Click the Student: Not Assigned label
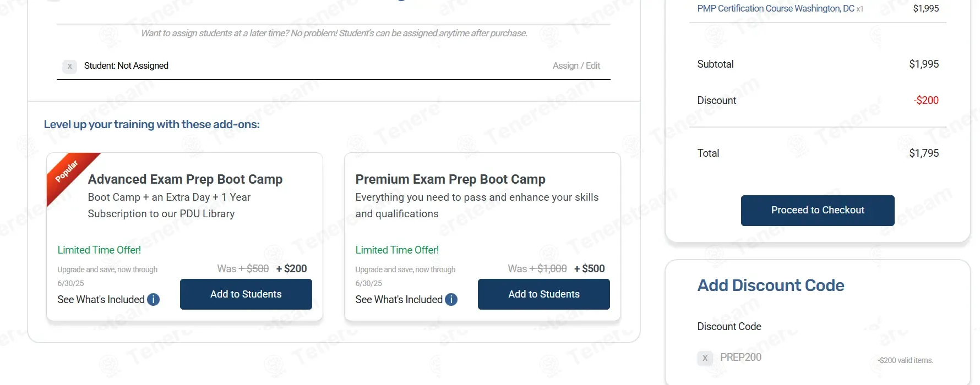 pyautogui.click(x=126, y=66)
